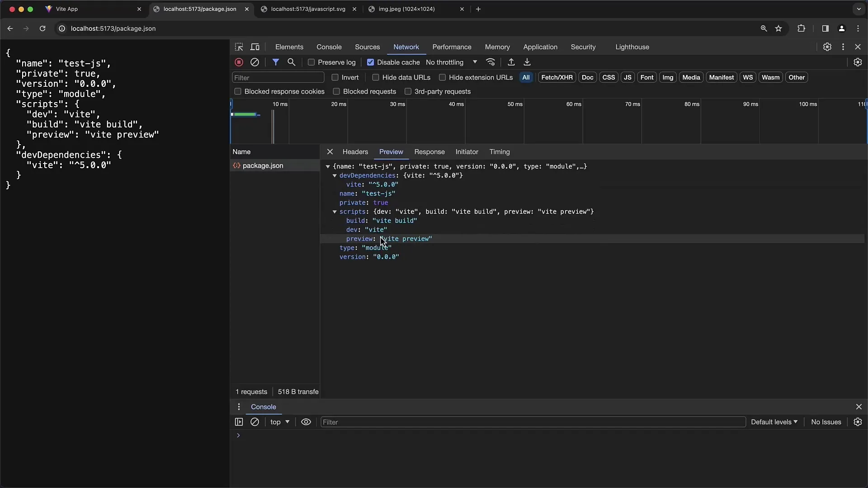Open the No throttling dropdown
This screenshot has width=868, height=488.
[x=451, y=62]
